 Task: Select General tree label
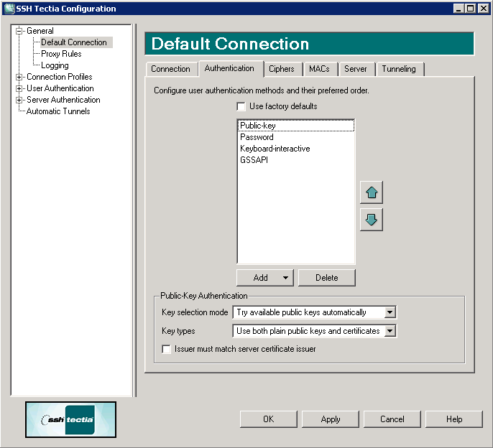coord(40,31)
